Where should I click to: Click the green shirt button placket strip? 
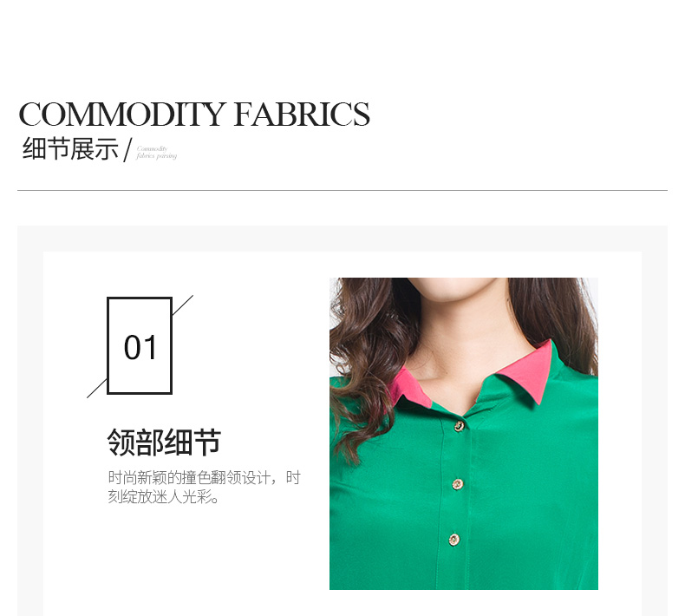tap(456, 502)
